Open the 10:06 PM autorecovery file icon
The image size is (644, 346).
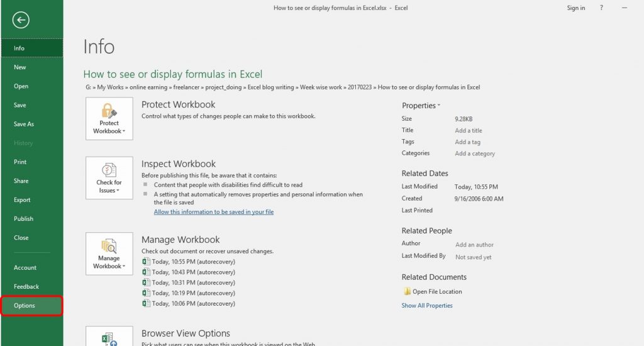click(146, 303)
